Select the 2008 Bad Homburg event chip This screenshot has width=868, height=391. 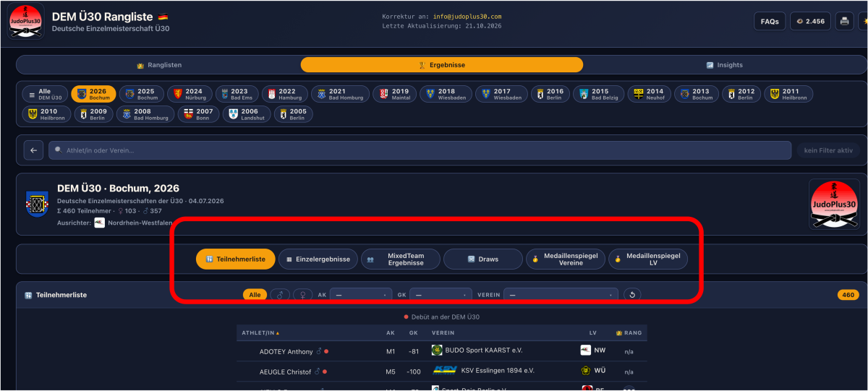pos(145,114)
